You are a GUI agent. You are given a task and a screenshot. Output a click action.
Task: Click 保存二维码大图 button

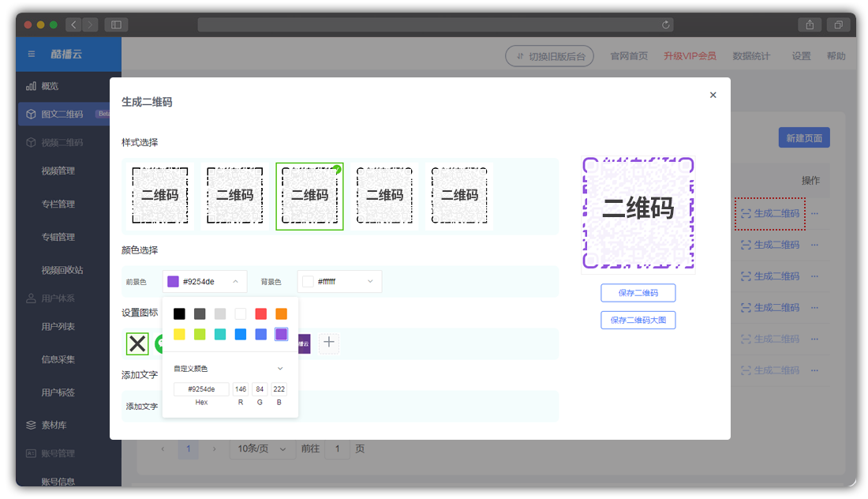click(x=638, y=320)
